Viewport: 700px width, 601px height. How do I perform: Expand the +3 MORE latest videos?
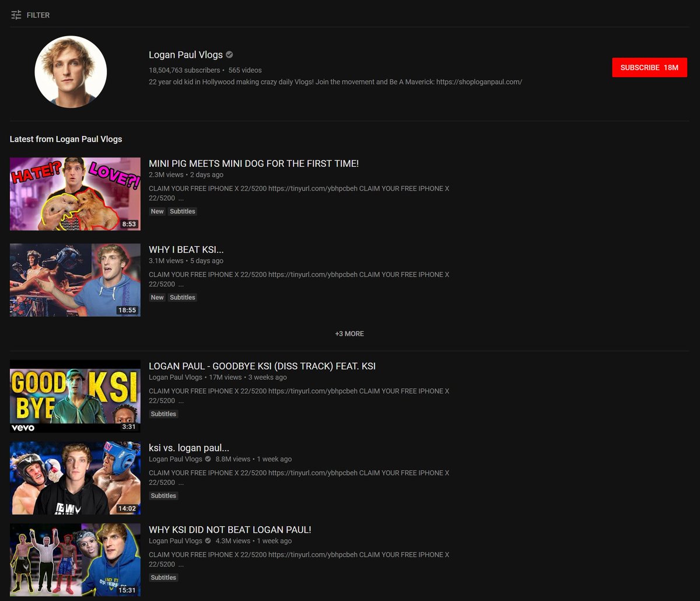point(349,334)
